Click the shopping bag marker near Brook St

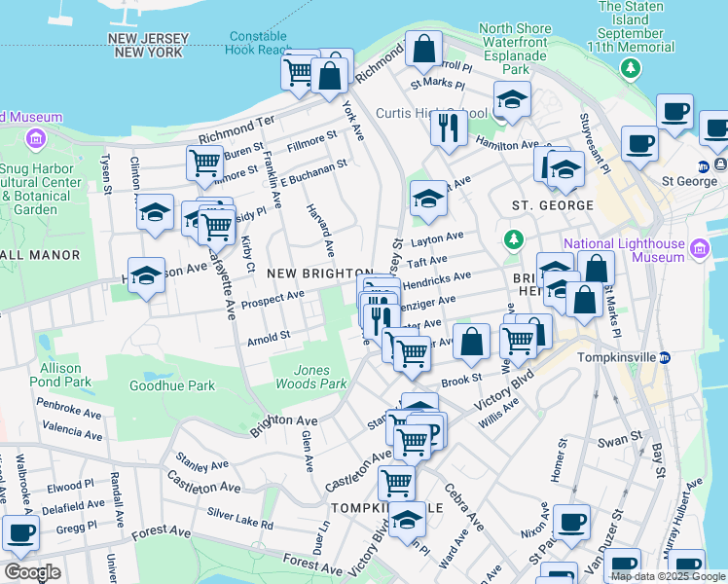[471, 343]
